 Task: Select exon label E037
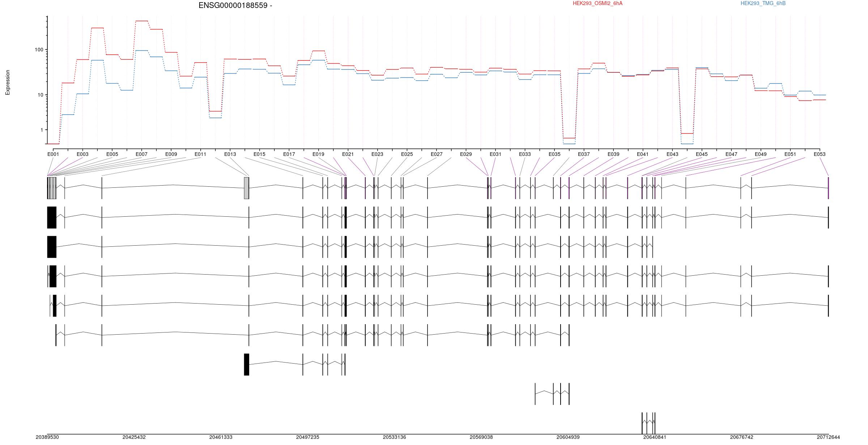tap(584, 154)
